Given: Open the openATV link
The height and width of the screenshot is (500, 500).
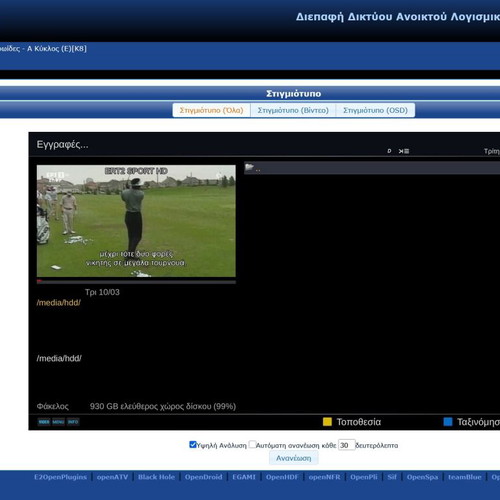Looking at the screenshot, I should (112, 477).
